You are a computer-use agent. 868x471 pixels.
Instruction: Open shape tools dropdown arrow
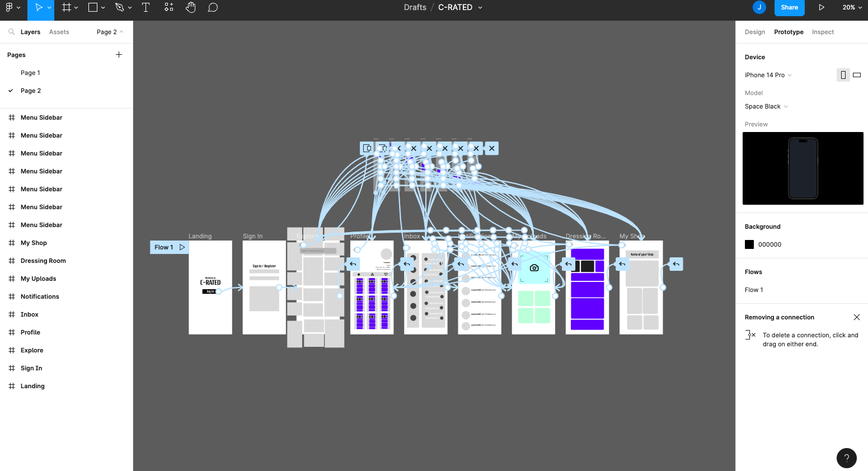(x=103, y=8)
